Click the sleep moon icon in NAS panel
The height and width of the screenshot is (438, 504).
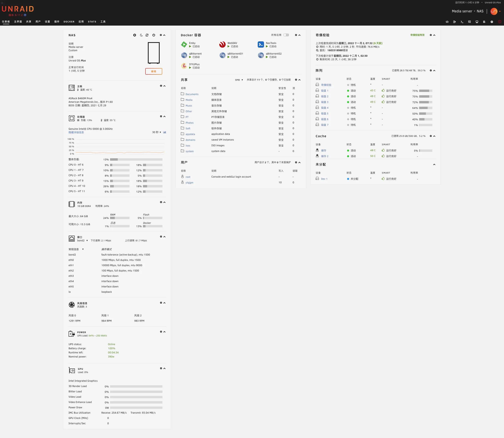pos(141,35)
